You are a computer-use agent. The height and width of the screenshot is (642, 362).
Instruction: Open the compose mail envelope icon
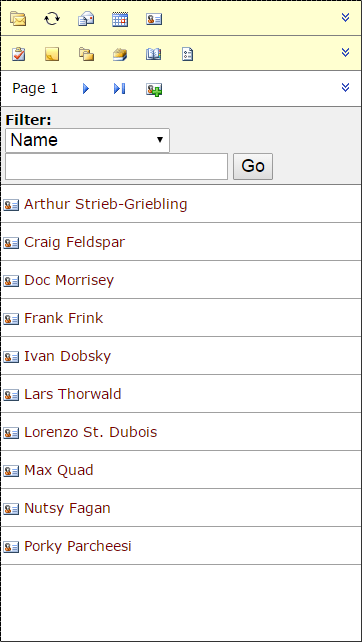[86, 19]
